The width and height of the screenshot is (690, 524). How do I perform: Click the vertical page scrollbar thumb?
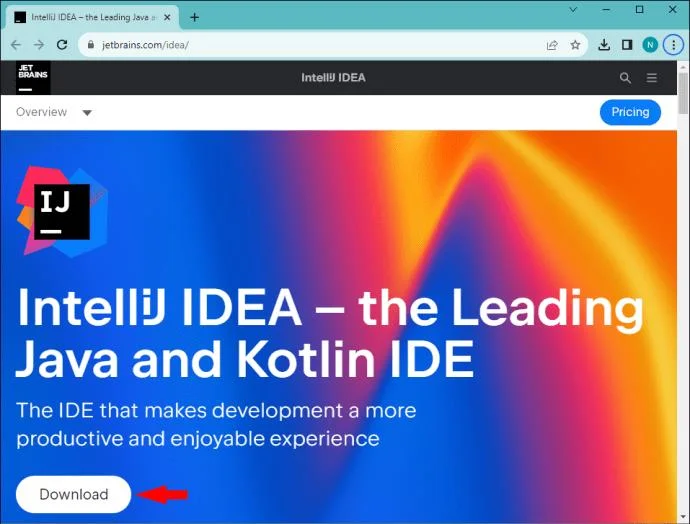point(683,93)
